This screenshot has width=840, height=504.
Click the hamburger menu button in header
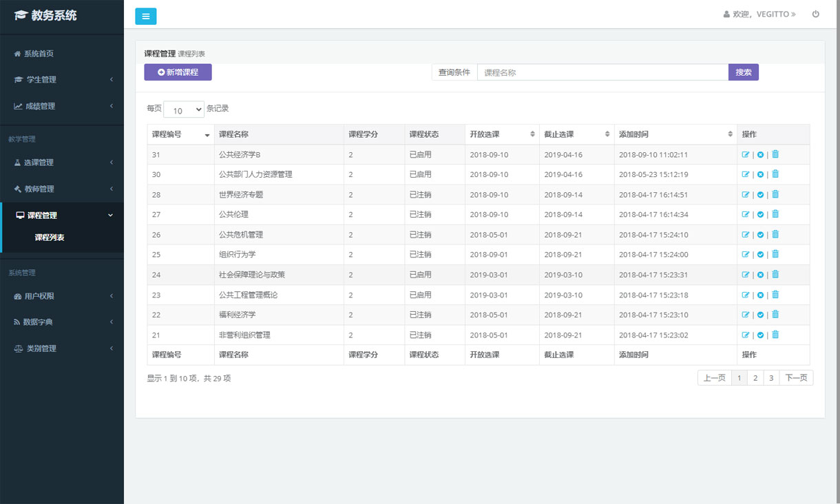[x=146, y=17]
